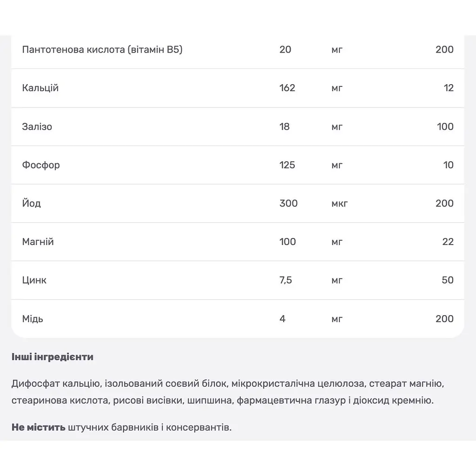Select the Кальцій ingredient name

click(40, 88)
